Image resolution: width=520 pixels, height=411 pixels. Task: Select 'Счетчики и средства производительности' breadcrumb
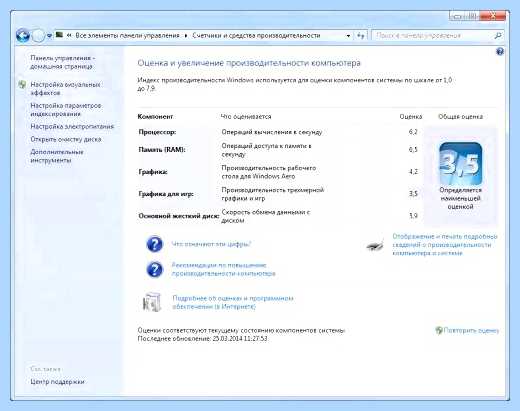(256, 35)
